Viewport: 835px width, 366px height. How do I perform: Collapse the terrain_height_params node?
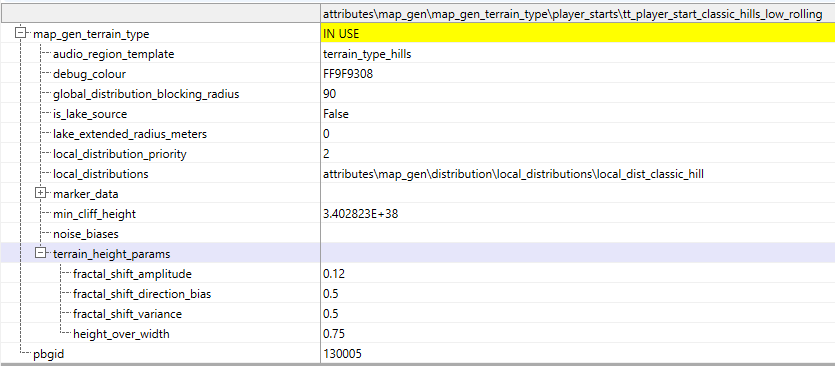pos(40,253)
